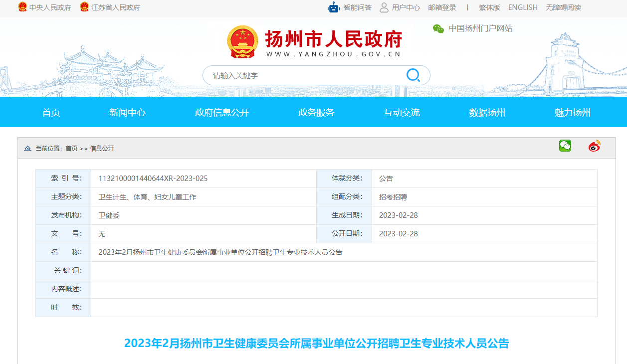The image size is (627, 364).
Task: Click the search magnifier icon
Action: (413, 75)
